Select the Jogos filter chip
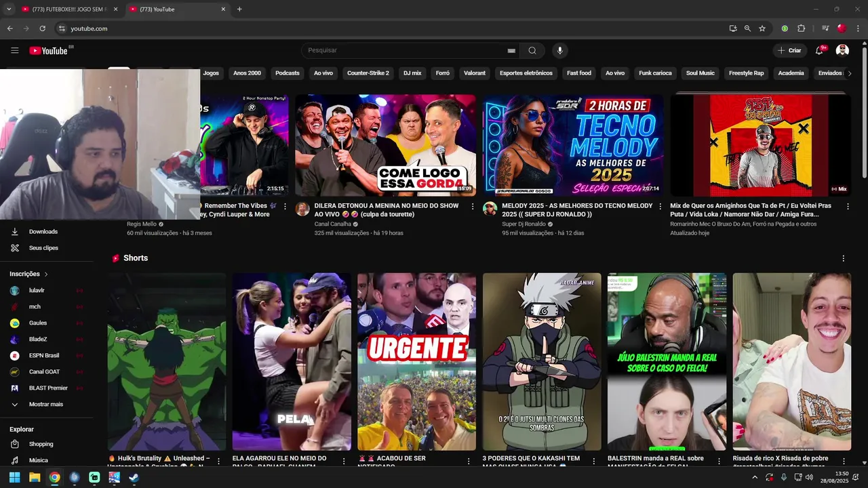The width and height of the screenshot is (868, 488). [x=211, y=73]
